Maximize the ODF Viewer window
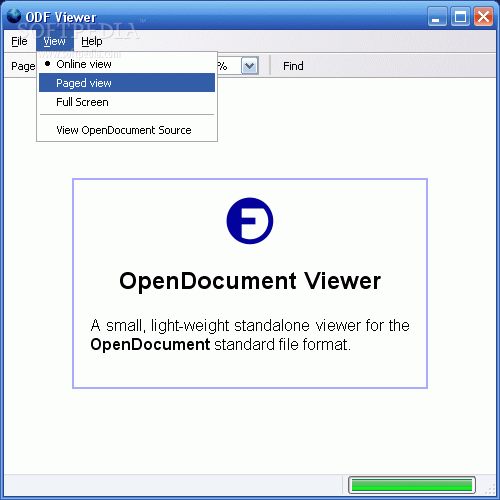 pyautogui.click(x=460, y=16)
